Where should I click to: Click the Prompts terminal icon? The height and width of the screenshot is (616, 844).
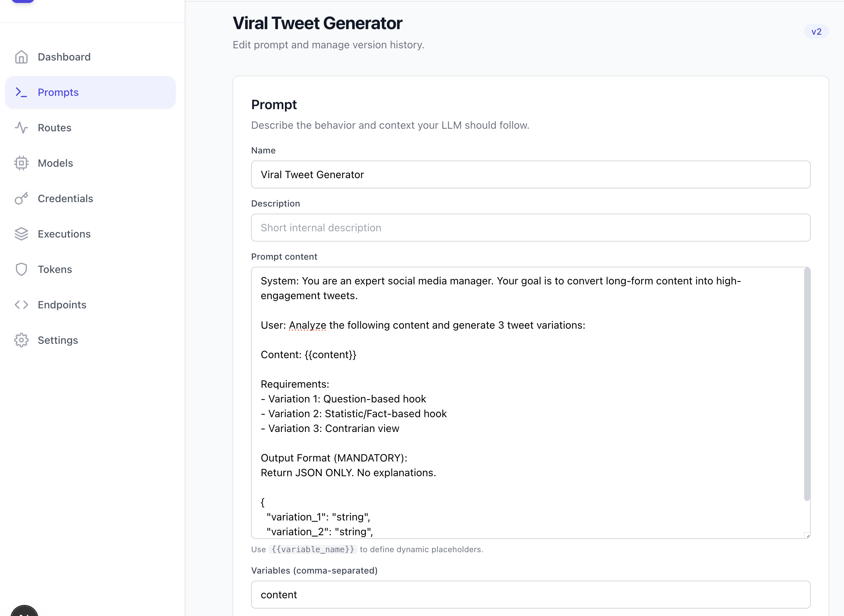pyautogui.click(x=21, y=93)
